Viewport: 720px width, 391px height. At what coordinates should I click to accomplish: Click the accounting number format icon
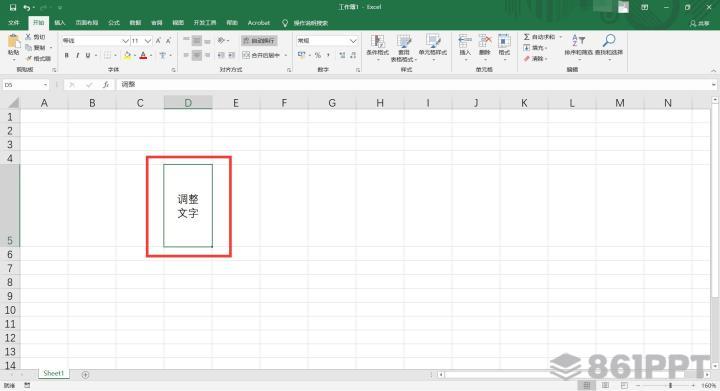pos(302,56)
